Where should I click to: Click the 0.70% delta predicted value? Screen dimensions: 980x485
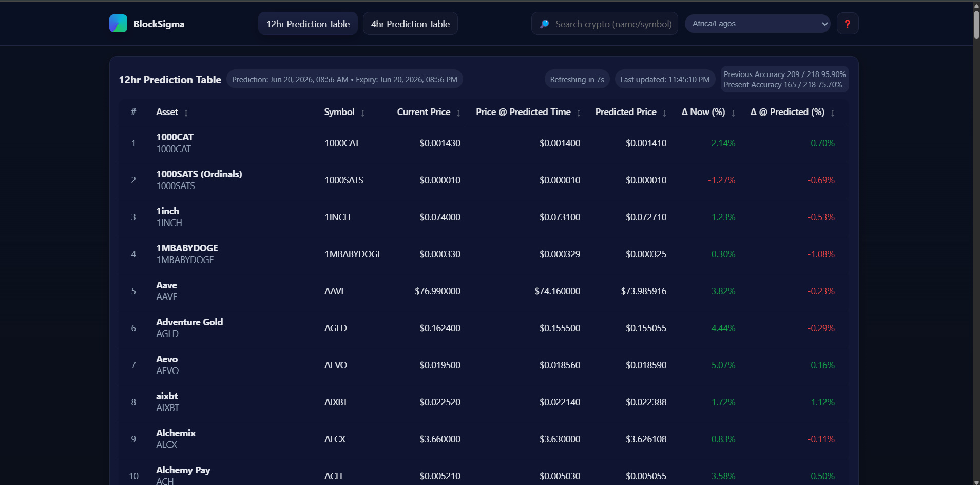tap(822, 143)
